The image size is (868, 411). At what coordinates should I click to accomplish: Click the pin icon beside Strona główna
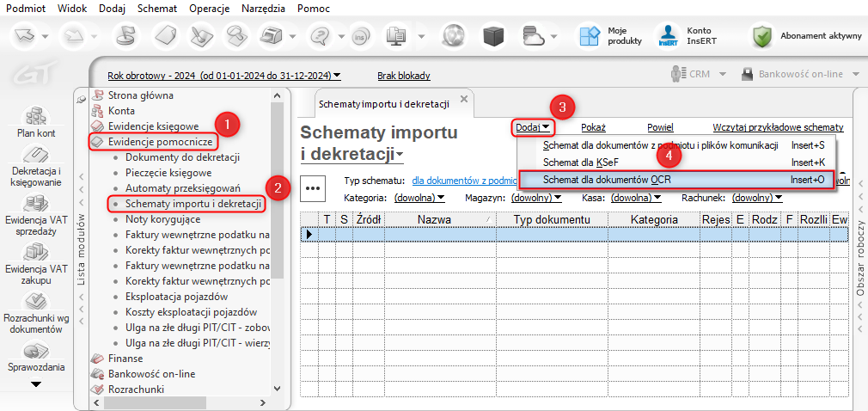tap(81, 99)
